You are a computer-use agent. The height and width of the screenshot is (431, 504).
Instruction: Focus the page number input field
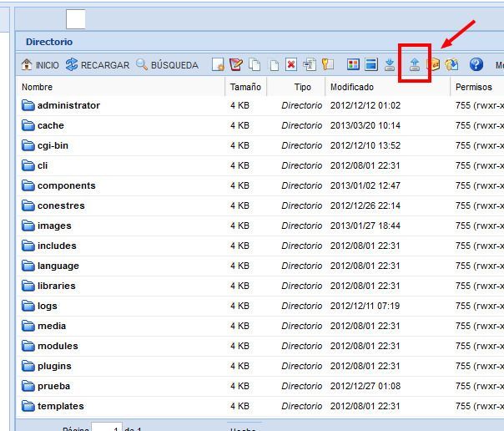(x=107, y=427)
